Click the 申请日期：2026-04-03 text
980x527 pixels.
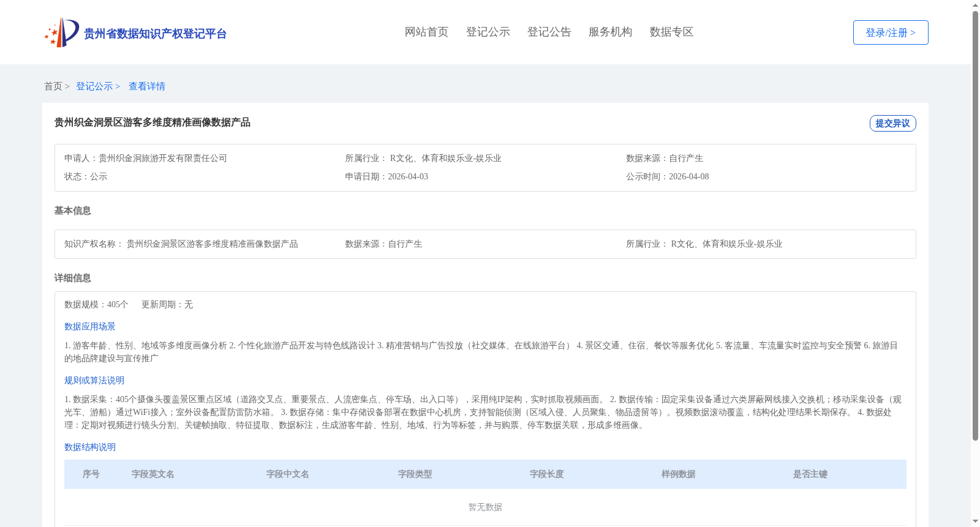tap(386, 176)
